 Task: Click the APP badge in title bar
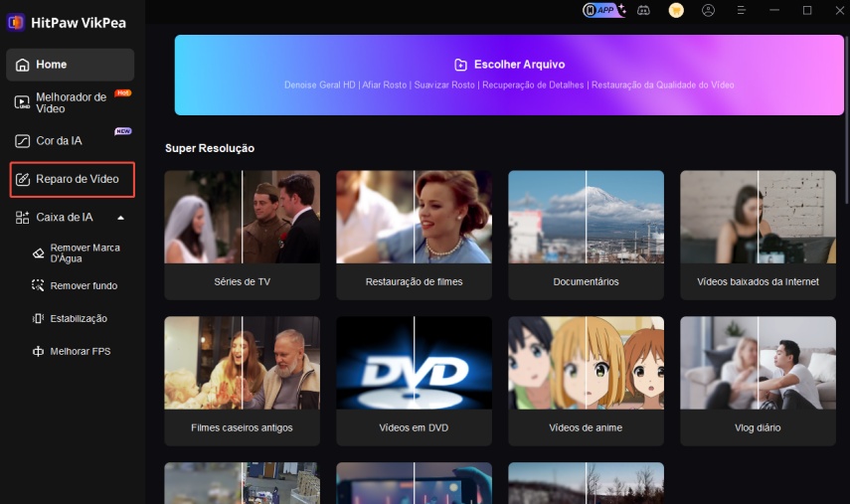point(603,10)
